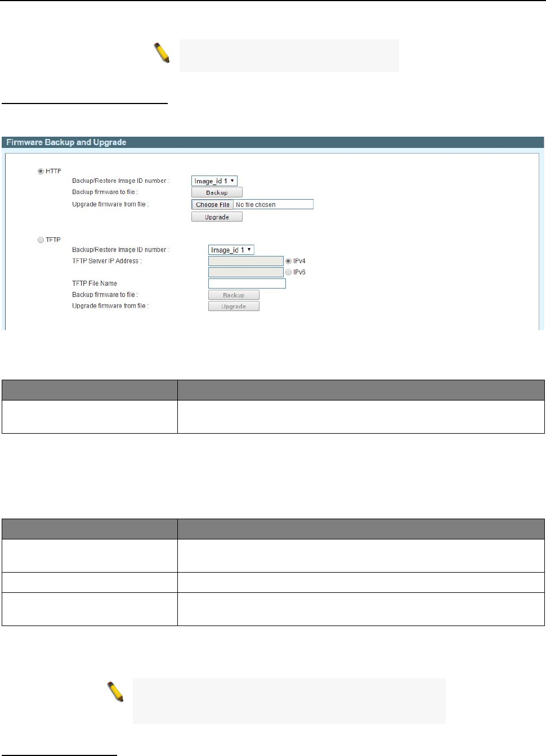
Task: Click the bottom pencil note icon
Action: (x=115, y=692)
